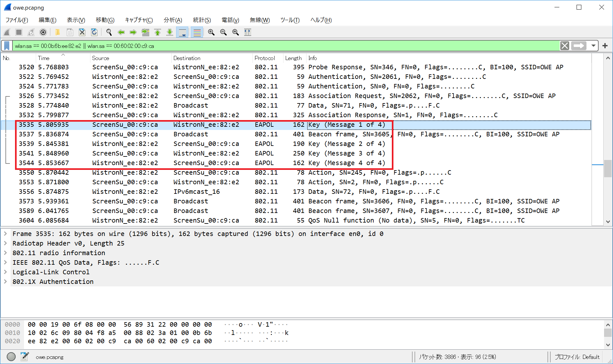Click the packet list scrollbar thumb
This screenshot has width=613, height=364.
pos(608,169)
